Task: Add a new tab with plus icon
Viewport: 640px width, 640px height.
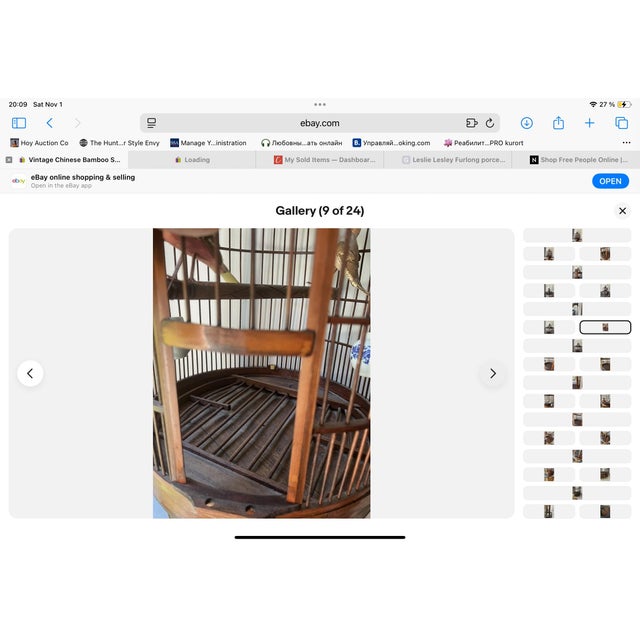Action: click(589, 123)
